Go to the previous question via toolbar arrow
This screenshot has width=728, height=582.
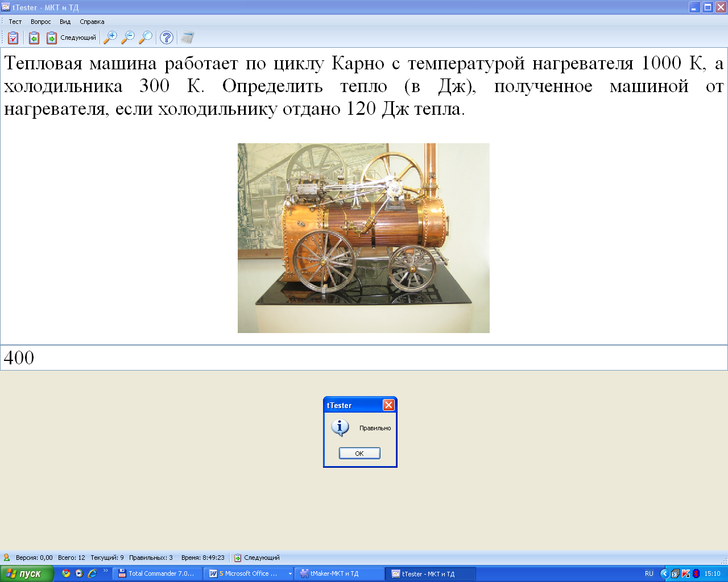pyautogui.click(x=34, y=38)
